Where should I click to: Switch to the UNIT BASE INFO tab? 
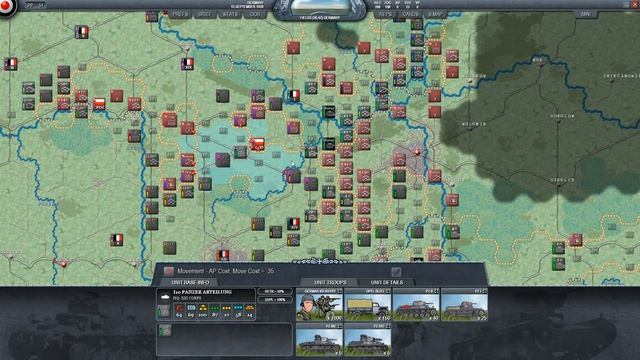tap(190, 282)
